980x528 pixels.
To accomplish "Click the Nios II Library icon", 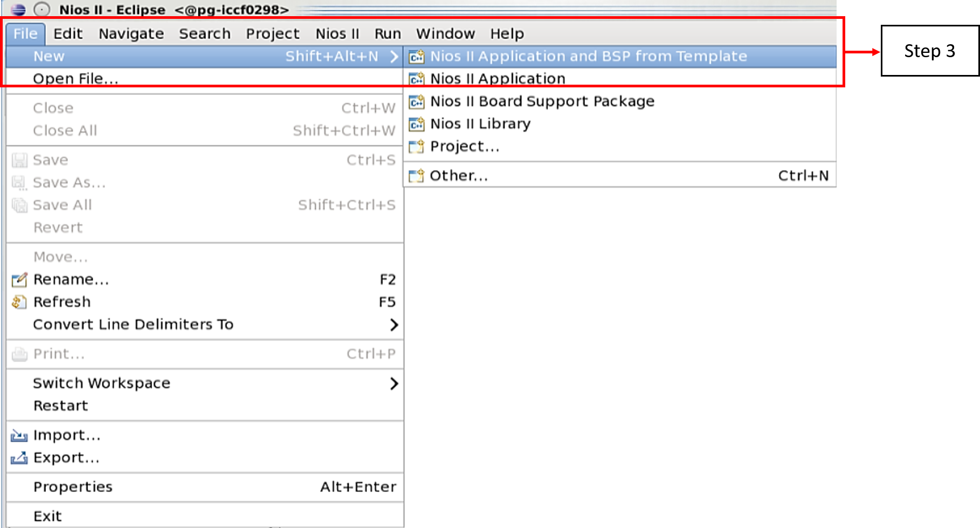I will pos(416,124).
